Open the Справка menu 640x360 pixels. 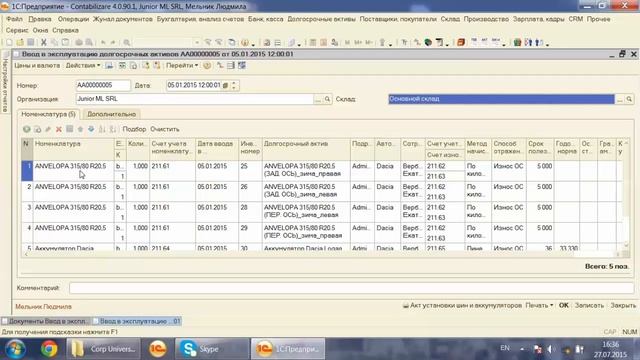point(65,30)
